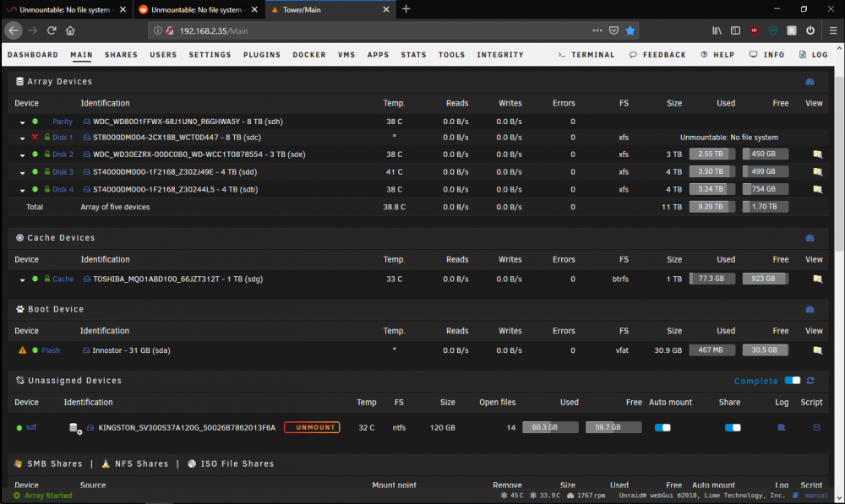Screen dimensions: 845x504
Task: Open the Parity drive identification icon
Action: click(87, 122)
